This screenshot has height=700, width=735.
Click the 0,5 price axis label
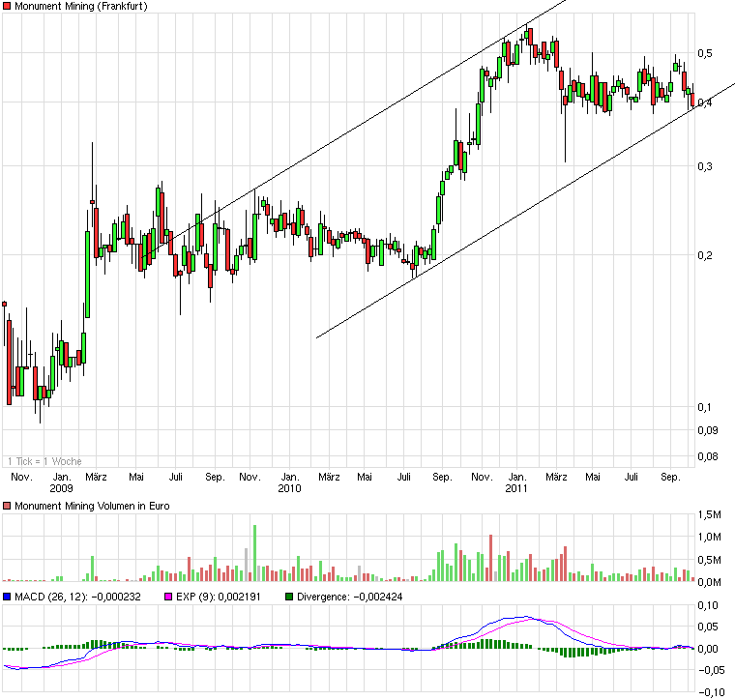704,53
